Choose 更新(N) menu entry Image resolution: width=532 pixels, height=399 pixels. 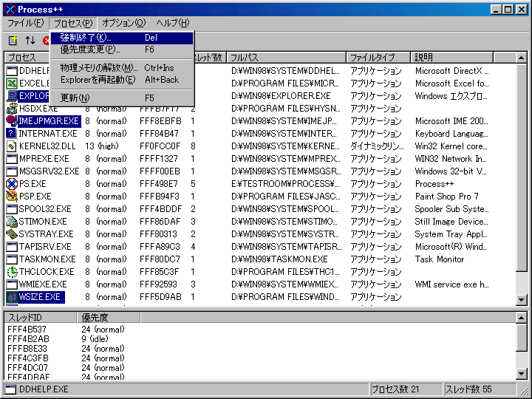point(122,98)
